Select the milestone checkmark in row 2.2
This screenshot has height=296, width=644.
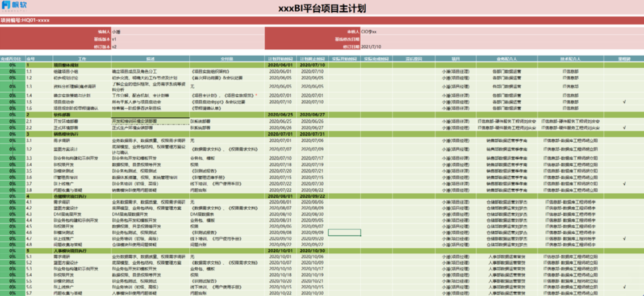(624, 127)
